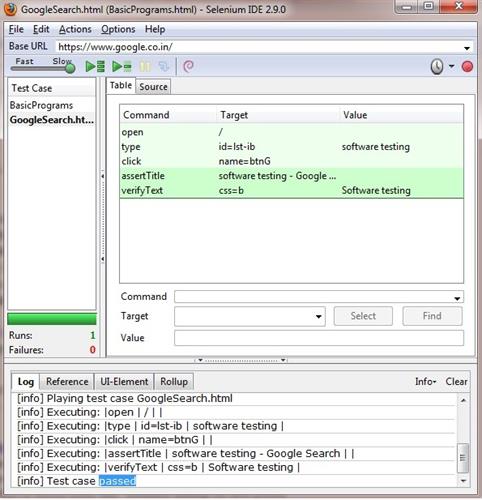482x500 pixels.
Task: Click the Play entire test suite icon
Action: point(95,66)
